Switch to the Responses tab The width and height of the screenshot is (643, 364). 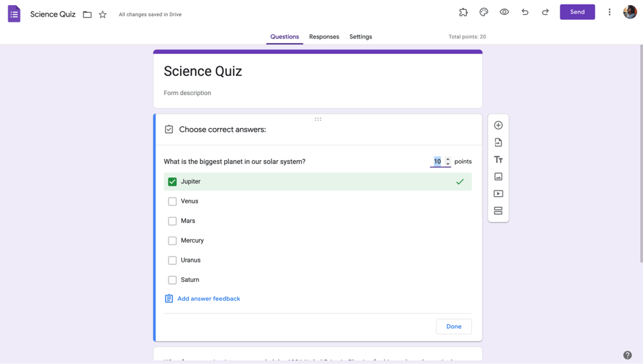pos(324,37)
